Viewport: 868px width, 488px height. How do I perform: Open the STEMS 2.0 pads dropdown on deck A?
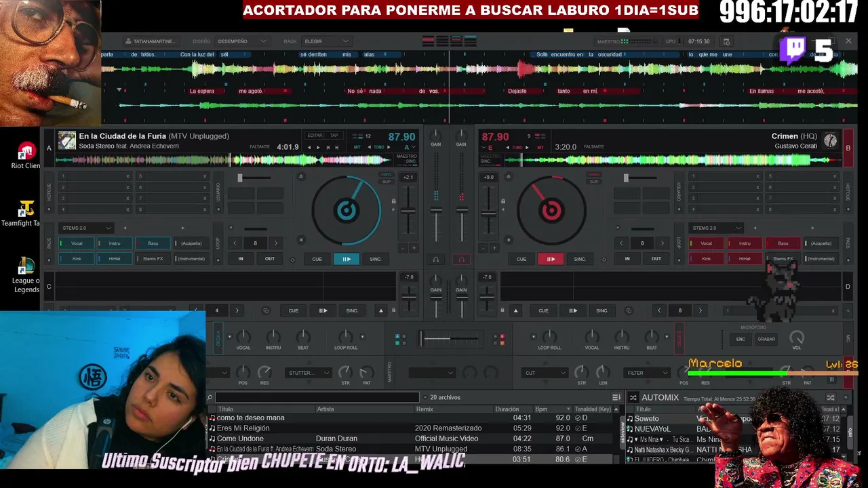pyautogui.click(x=86, y=228)
